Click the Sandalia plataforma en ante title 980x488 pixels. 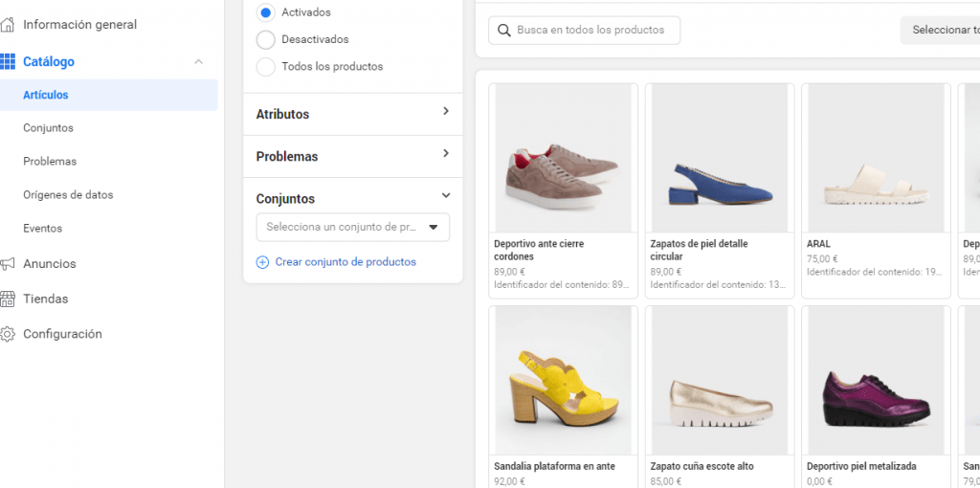tap(554, 466)
